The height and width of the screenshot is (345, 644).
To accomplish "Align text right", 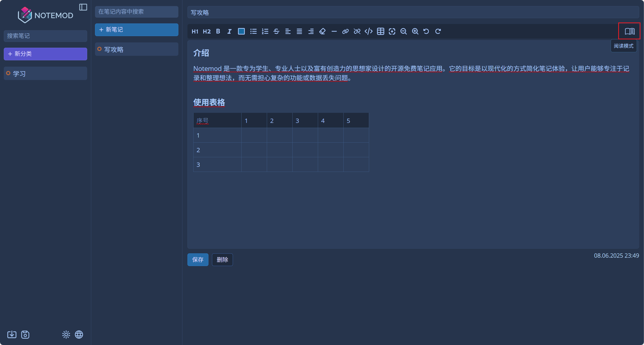I will point(311,31).
